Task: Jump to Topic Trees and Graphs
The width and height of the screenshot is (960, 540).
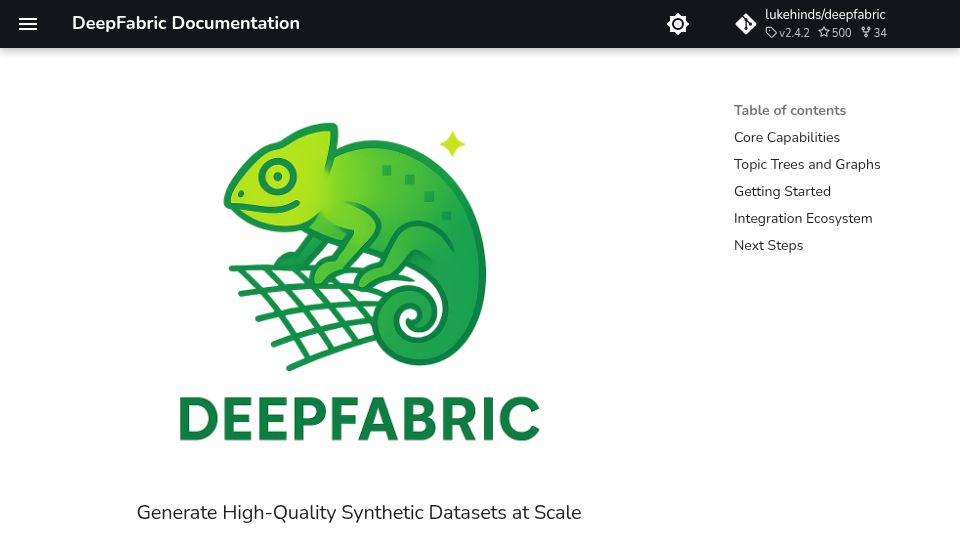Action: click(x=807, y=164)
